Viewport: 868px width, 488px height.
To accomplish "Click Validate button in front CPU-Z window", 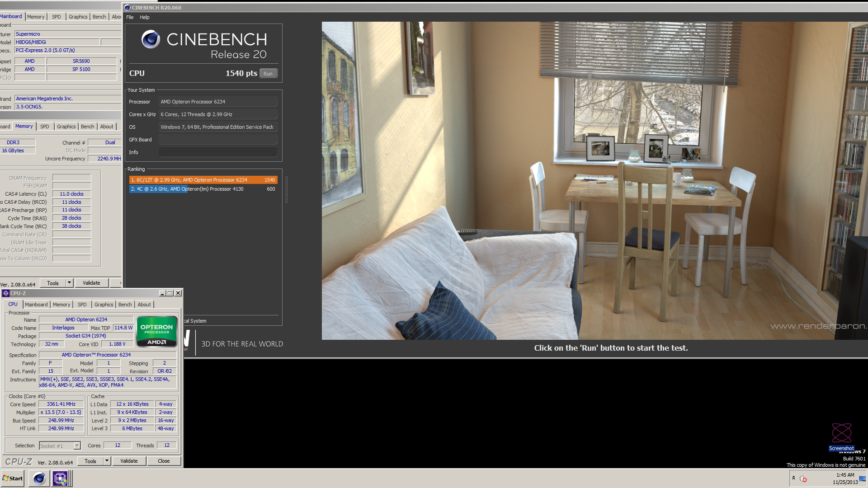I will tap(129, 461).
